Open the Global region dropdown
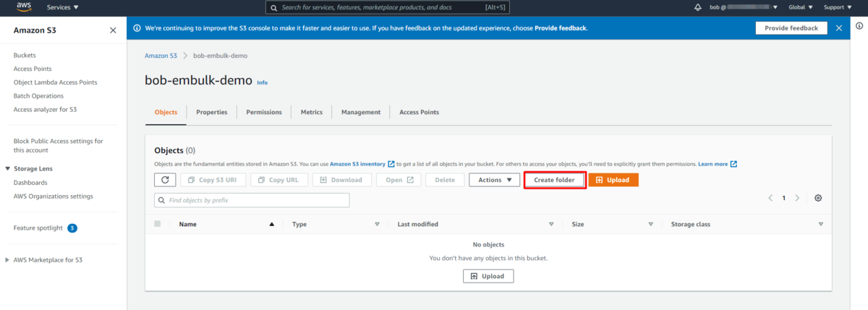This screenshot has width=868, height=310. pyautogui.click(x=800, y=7)
